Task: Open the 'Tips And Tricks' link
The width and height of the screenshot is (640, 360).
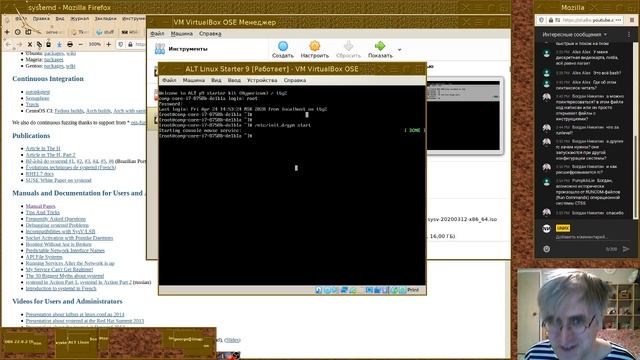Action: pyautogui.click(x=42, y=212)
